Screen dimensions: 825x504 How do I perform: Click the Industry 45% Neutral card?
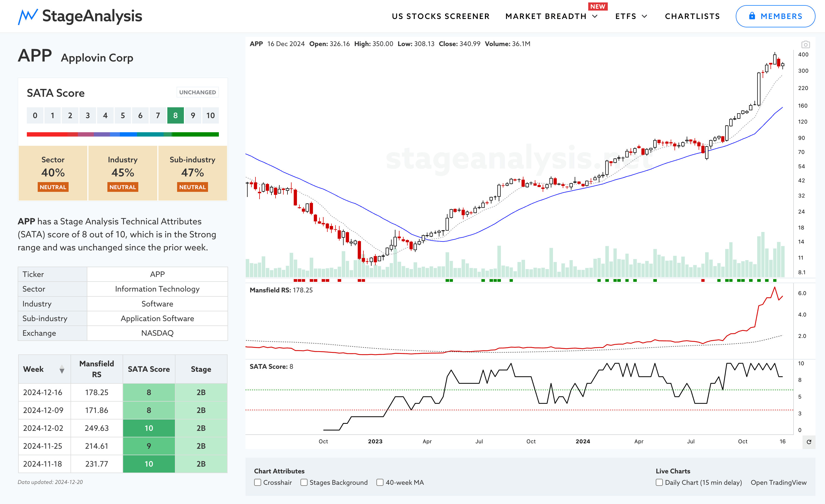pyautogui.click(x=123, y=173)
